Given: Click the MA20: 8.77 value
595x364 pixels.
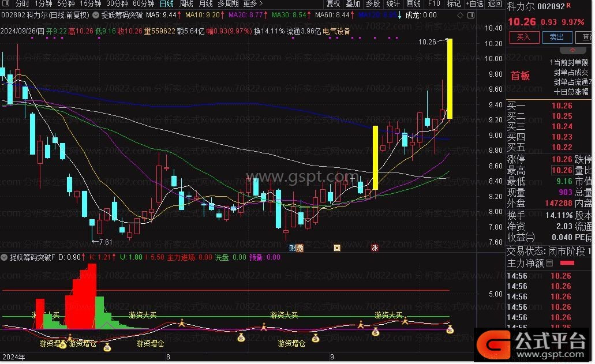Looking at the screenshot, I should pyautogui.click(x=246, y=15).
